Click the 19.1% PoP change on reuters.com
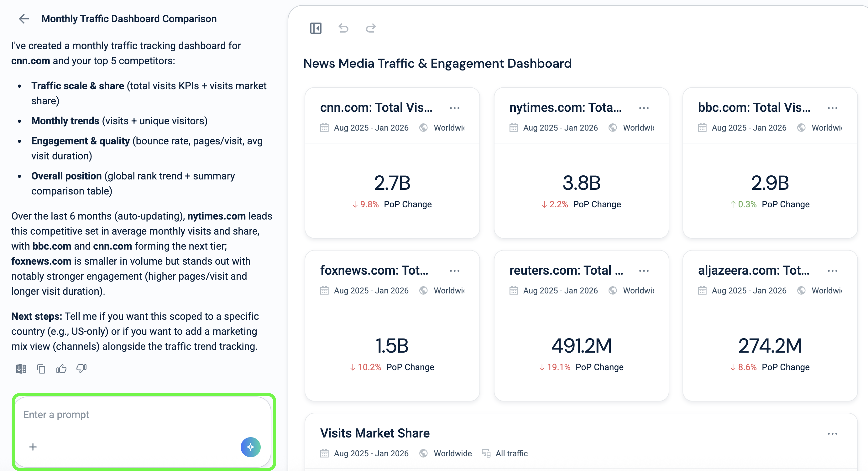 click(555, 367)
